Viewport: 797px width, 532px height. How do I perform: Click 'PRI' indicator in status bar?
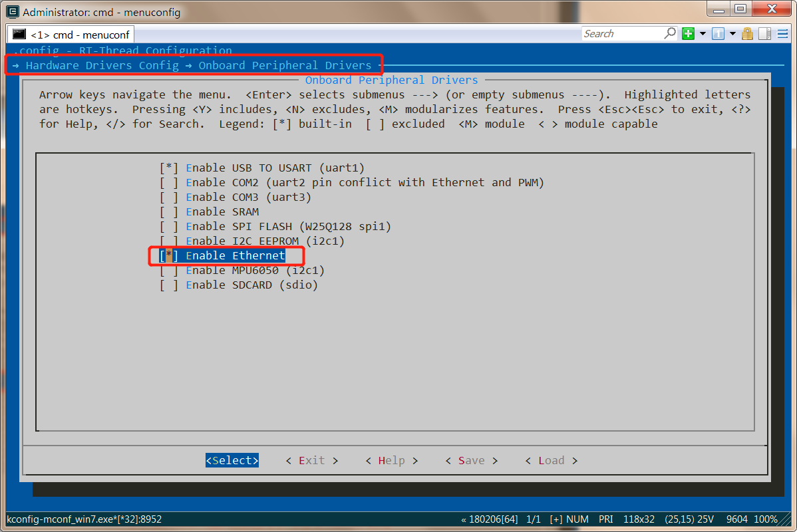tap(606, 519)
